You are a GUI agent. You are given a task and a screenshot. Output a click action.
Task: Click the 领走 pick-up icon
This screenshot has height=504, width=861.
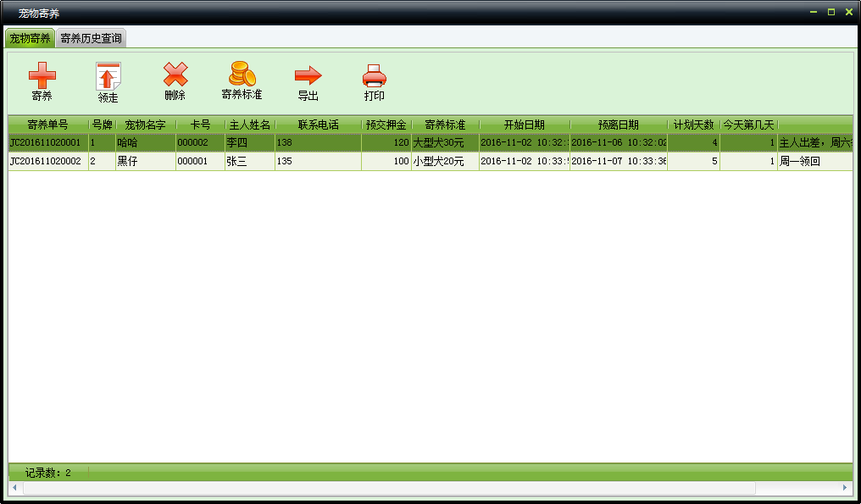click(x=108, y=77)
